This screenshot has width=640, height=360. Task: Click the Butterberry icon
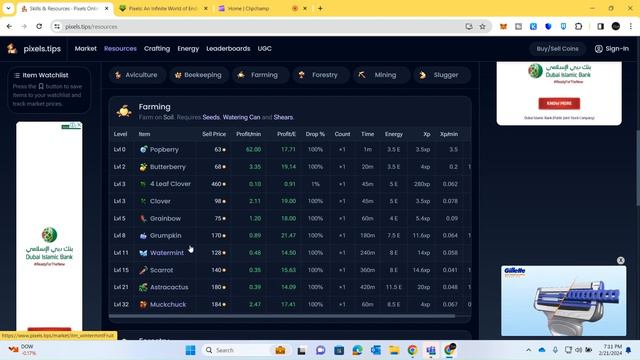click(x=143, y=167)
